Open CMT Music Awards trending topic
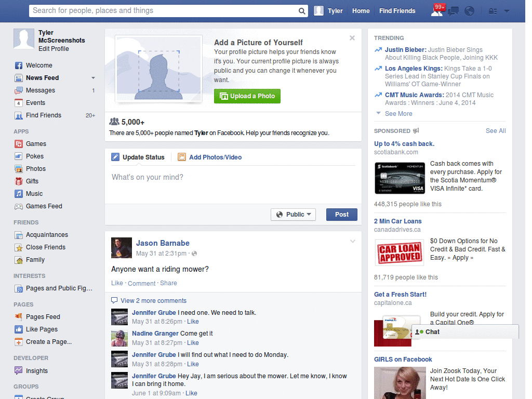The width and height of the screenshot is (532, 399). click(414, 95)
